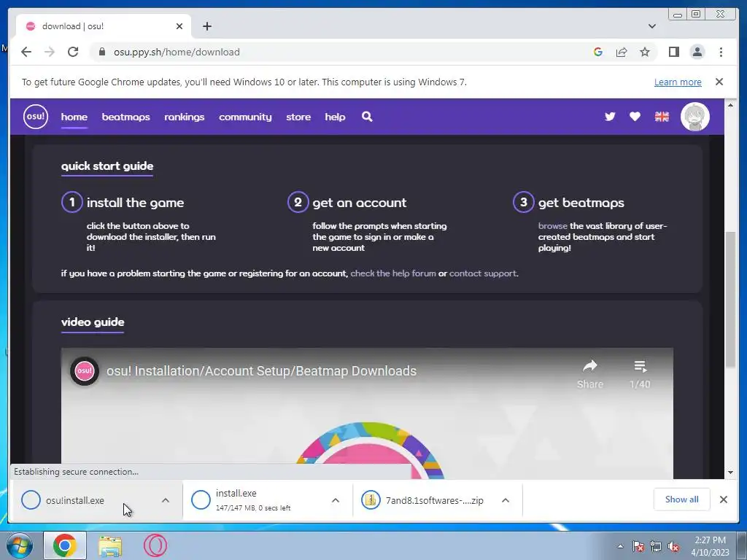
Task: Click the lock site info icon
Action: pyautogui.click(x=101, y=52)
